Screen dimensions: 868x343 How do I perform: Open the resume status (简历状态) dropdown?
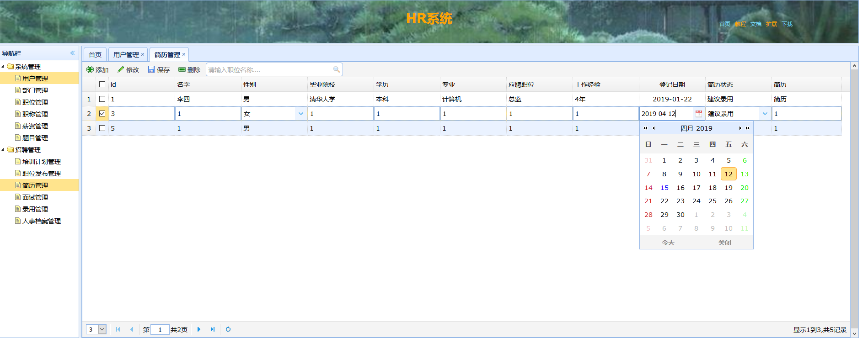pyautogui.click(x=765, y=114)
